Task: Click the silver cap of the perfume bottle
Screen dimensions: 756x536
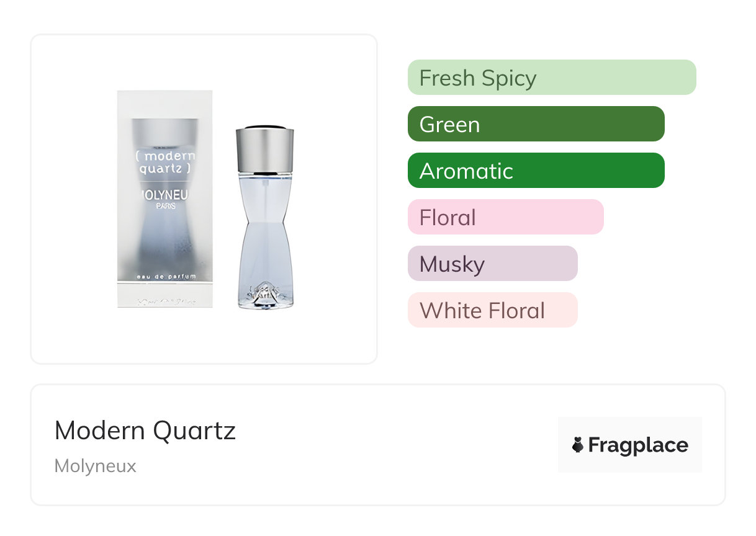Action: (264, 150)
